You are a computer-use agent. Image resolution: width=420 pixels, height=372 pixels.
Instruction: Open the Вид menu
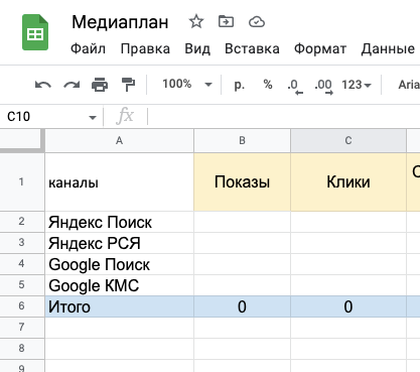tap(197, 49)
